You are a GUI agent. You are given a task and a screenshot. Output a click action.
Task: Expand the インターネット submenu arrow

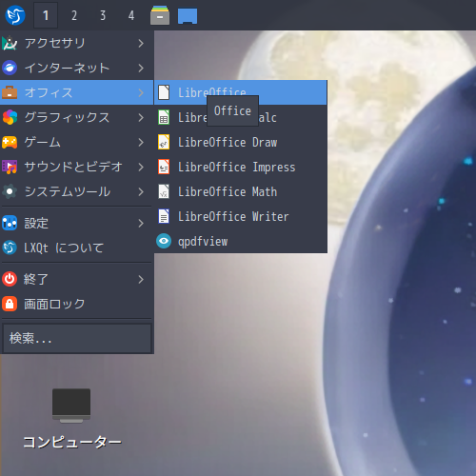141,68
